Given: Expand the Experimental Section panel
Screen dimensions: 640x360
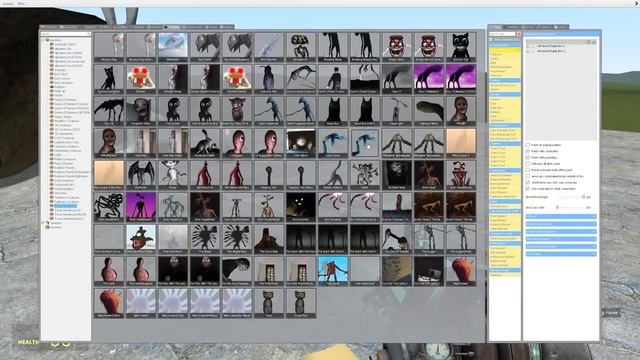Looking at the screenshot, I should (x=560, y=247).
